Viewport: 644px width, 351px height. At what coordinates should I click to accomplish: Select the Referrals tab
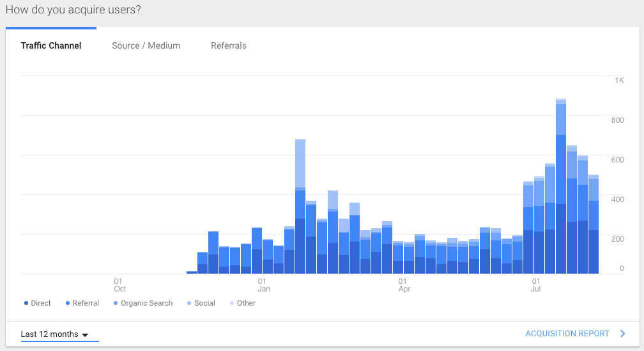[x=228, y=45]
